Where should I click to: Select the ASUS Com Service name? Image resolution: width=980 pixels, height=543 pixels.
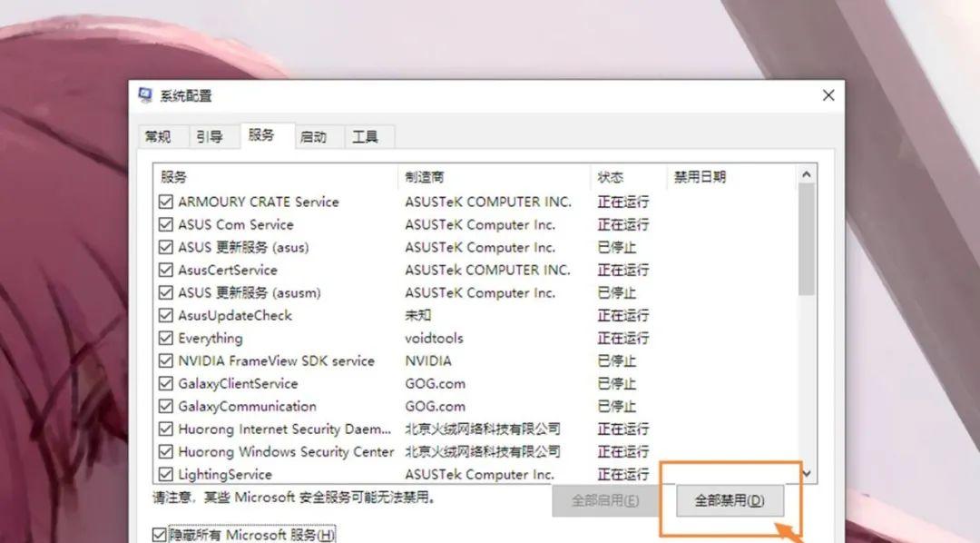236,224
